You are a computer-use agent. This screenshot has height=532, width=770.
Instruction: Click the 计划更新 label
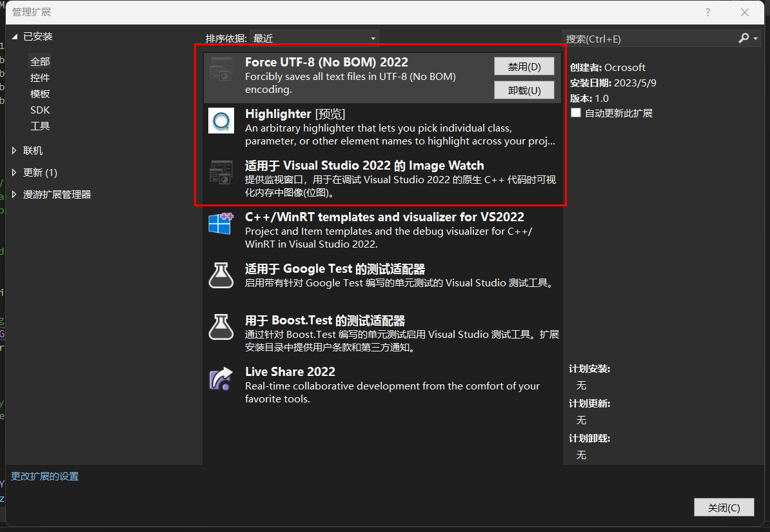tap(589, 404)
